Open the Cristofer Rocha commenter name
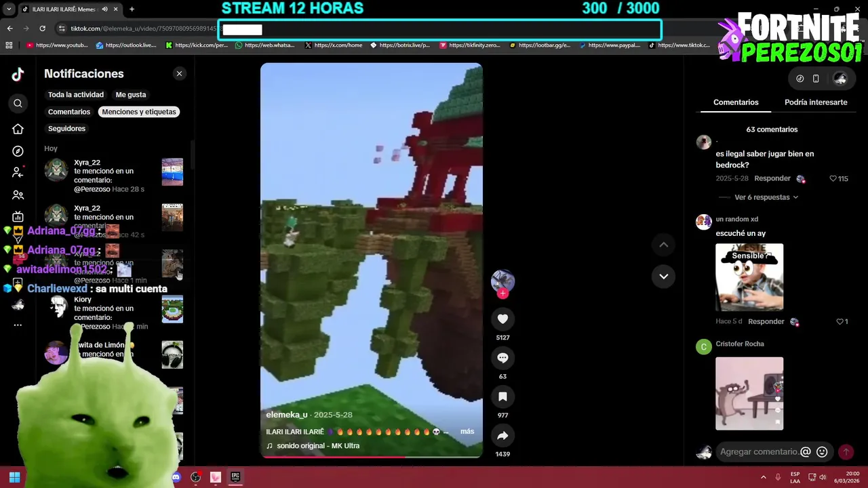The width and height of the screenshot is (868, 488). point(740,344)
